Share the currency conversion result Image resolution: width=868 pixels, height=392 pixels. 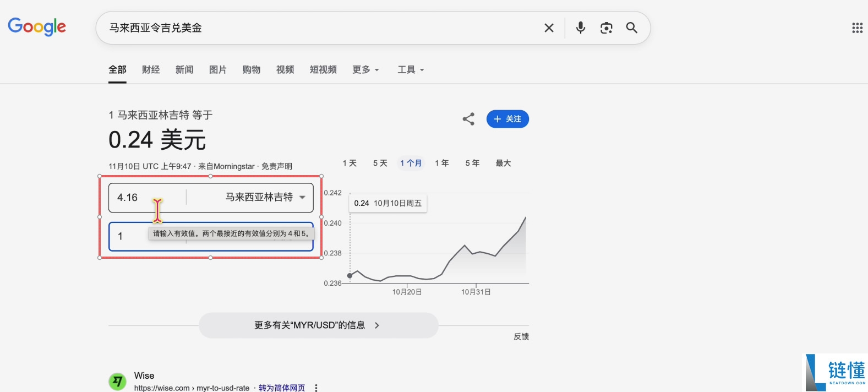pyautogui.click(x=468, y=119)
